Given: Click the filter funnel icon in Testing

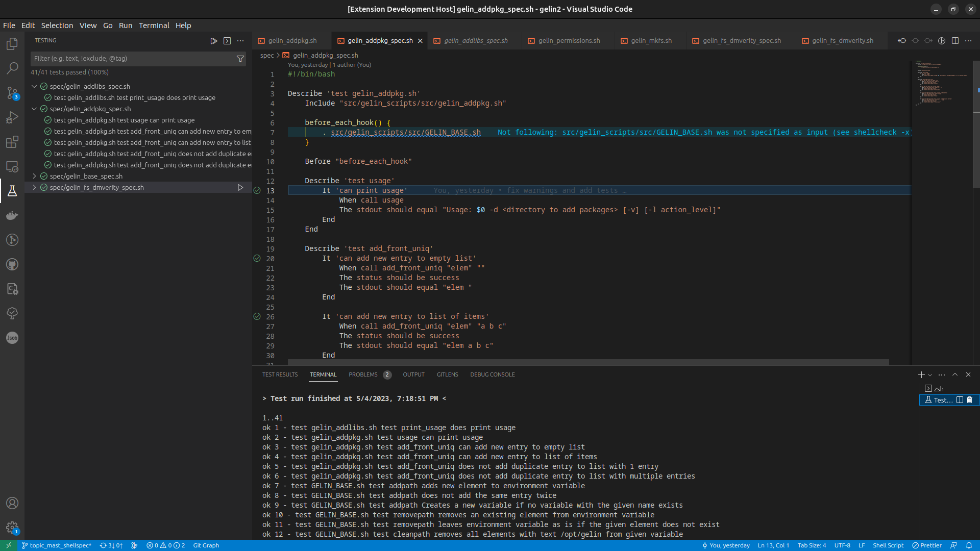Looking at the screenshot, I should tap(240, 59).
